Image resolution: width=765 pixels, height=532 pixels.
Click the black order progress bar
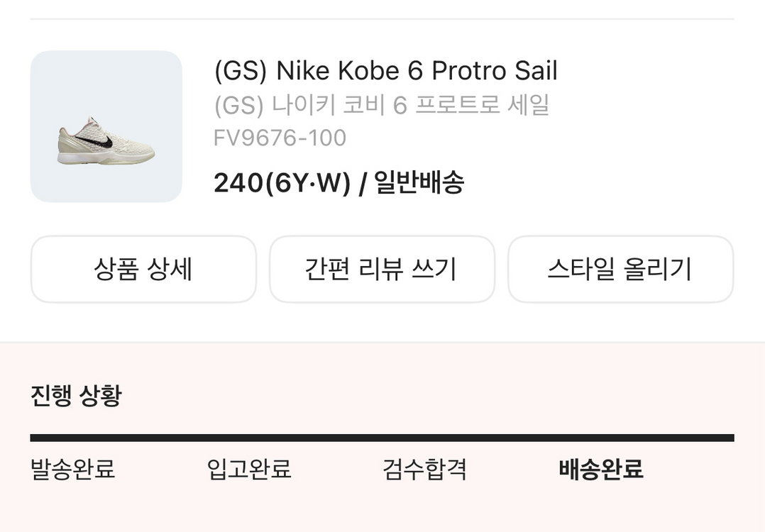pyautogui.click(x=382, y=438)
